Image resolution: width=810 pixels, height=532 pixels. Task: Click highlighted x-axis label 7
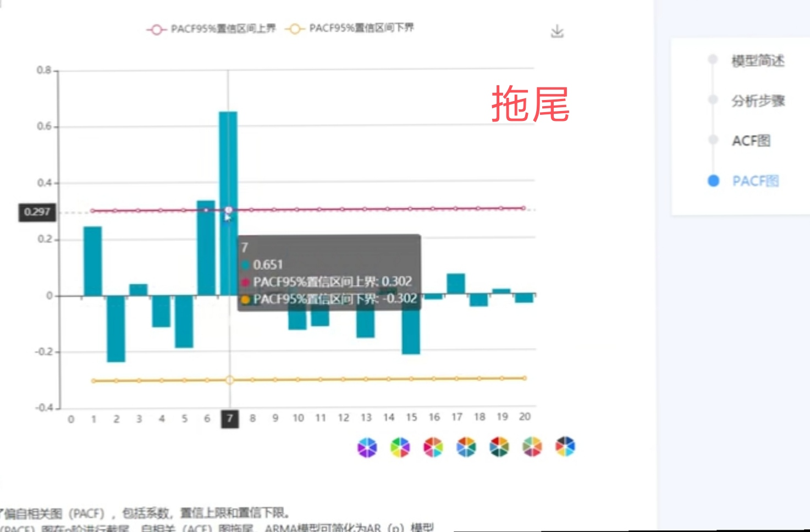230,418
